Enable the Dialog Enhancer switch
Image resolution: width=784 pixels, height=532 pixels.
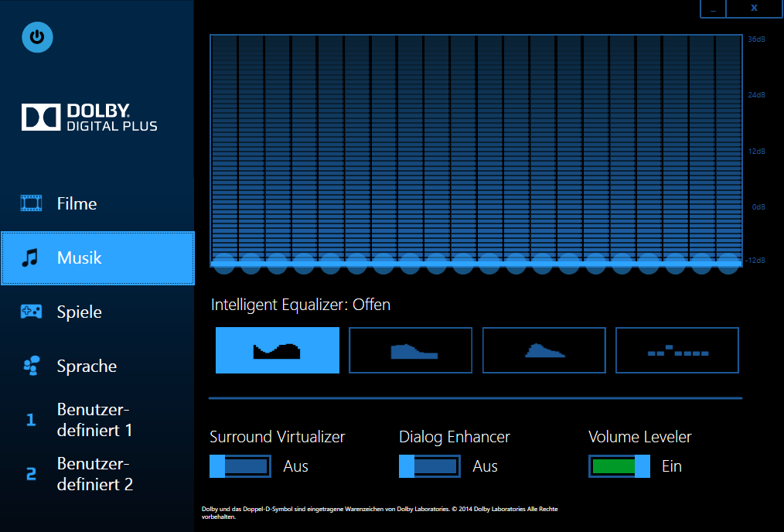click(x=430, y=466)
